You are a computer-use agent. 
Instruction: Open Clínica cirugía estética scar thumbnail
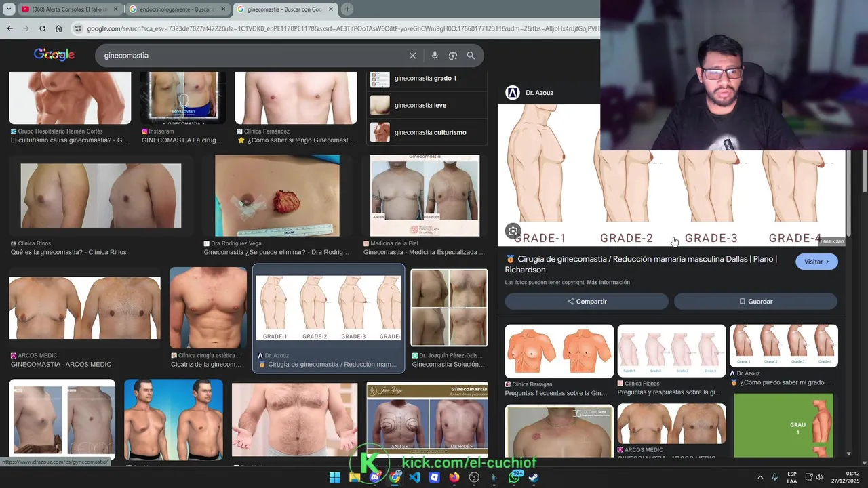click(208, 308)
